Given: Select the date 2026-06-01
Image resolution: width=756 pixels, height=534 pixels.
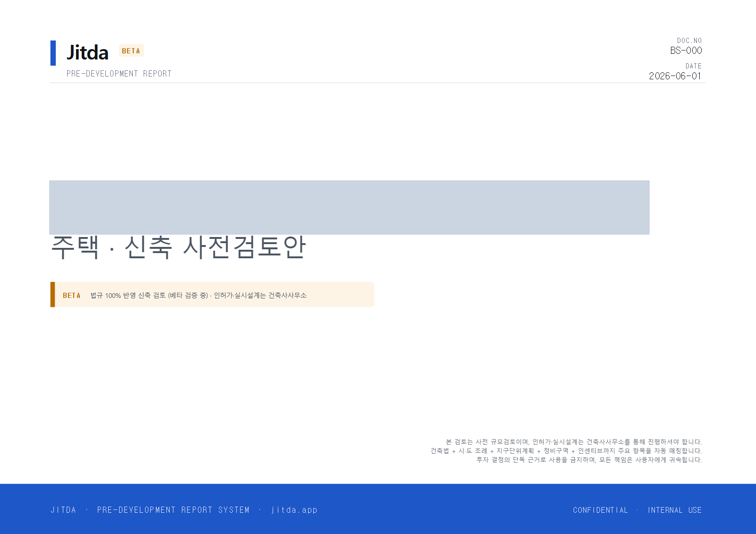Looking at the screenshot, I should 675,76.
